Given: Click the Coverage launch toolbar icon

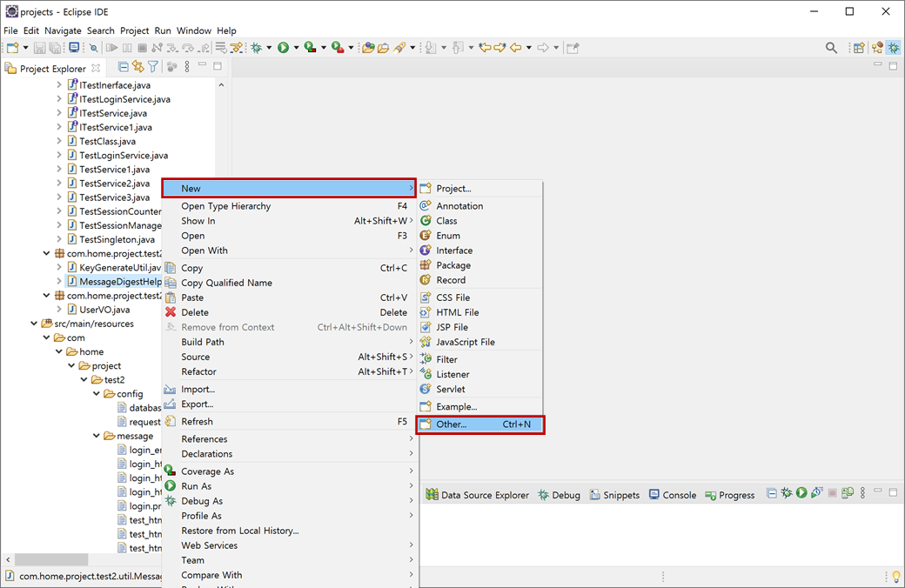Looking at the screenshot, I should coord(310,48).
